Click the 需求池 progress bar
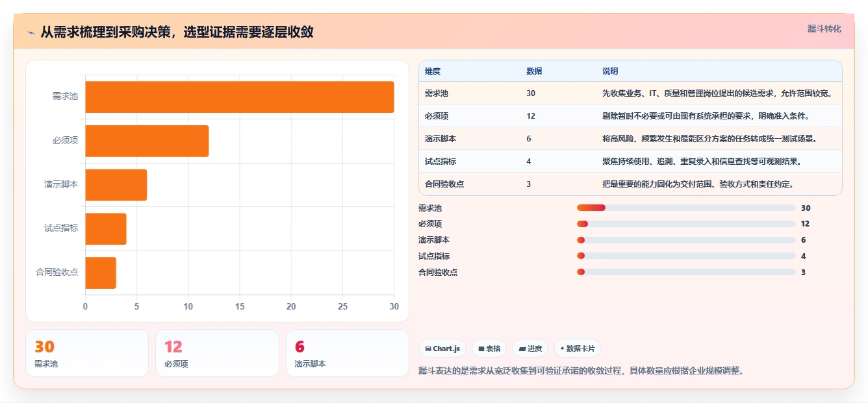The height and width of the screenshot is (403, 868). point(686,208)
